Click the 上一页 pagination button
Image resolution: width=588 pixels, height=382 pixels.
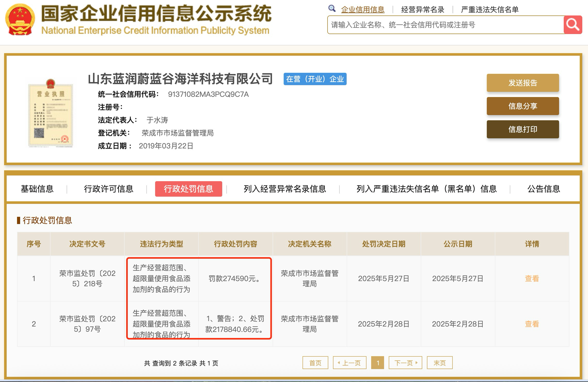(350, 363)
